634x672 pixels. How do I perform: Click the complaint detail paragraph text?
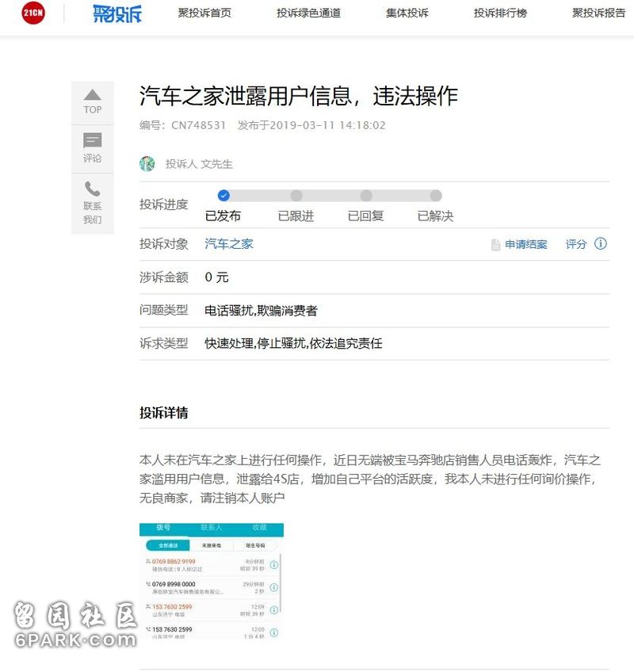point(370,479)
